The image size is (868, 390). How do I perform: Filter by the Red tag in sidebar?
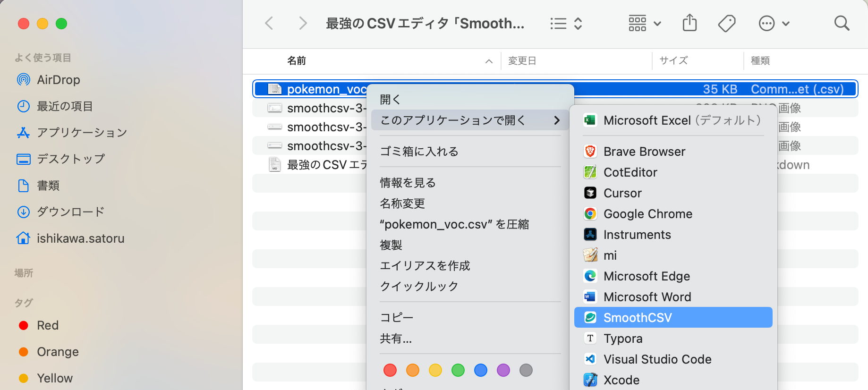click(39, 325)
